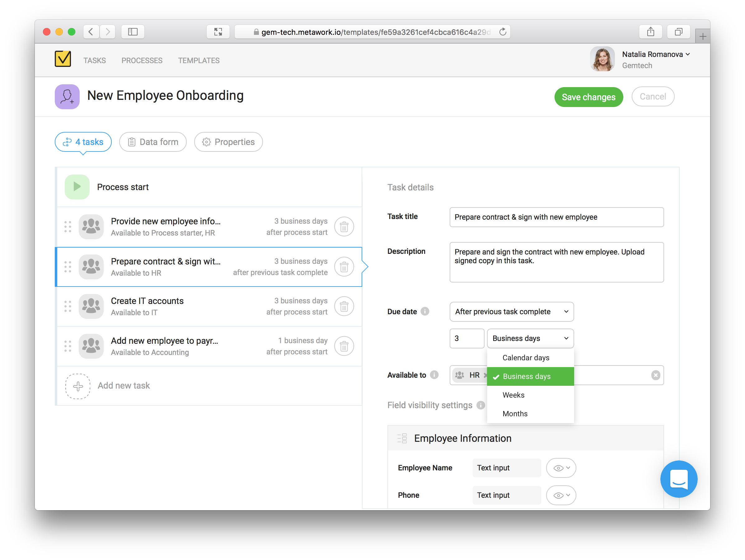
Task: Toggle the chevron next to HR in Available to field
Action: 485,375
